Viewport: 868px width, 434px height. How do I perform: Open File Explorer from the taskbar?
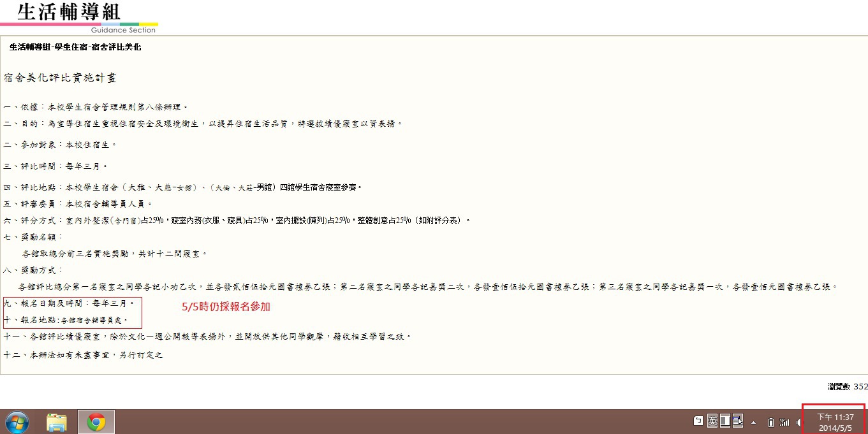tap(57, 422)
